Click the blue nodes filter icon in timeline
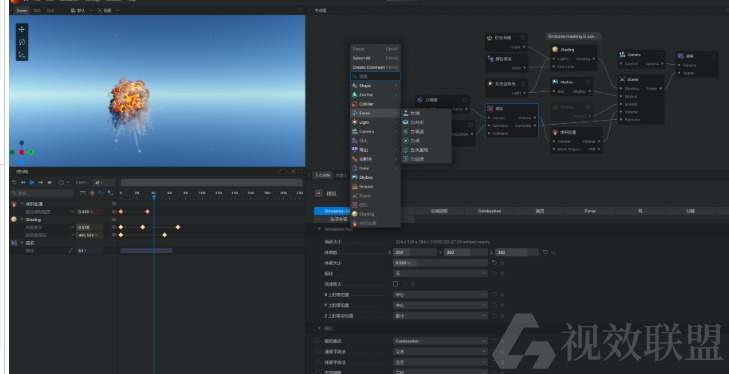The height and width of the screenshot is (374, 729). (101, 193)
